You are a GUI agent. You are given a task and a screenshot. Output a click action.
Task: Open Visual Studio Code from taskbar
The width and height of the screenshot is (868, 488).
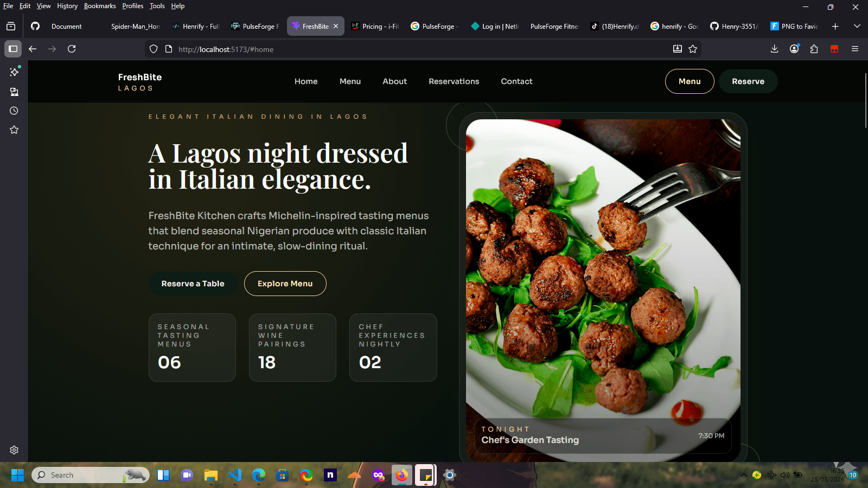pos(234,476)
